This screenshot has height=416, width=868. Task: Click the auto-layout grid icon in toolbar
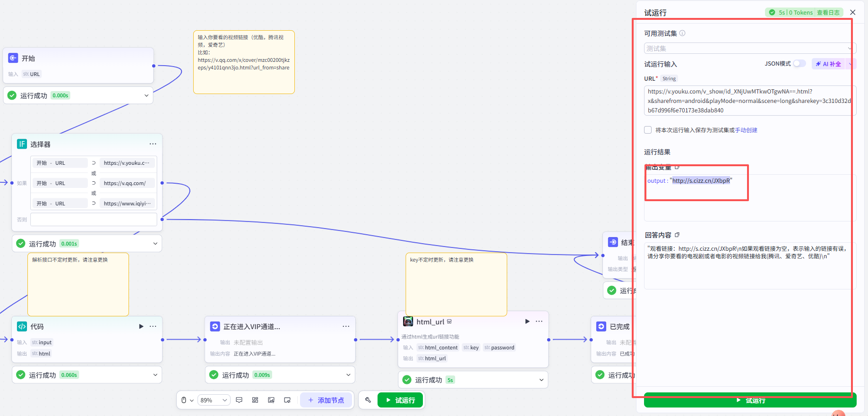pyautogui.click(x=255, y=400)
